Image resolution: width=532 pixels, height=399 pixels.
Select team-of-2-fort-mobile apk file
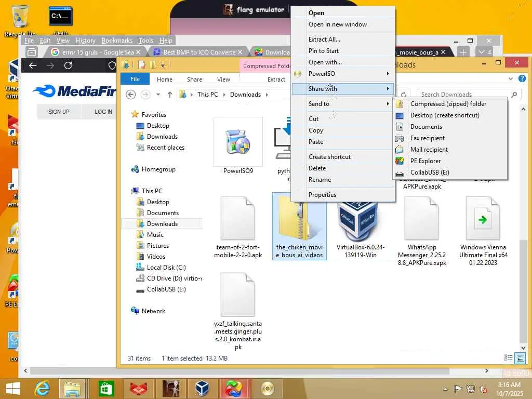click(x=238, y=228)
